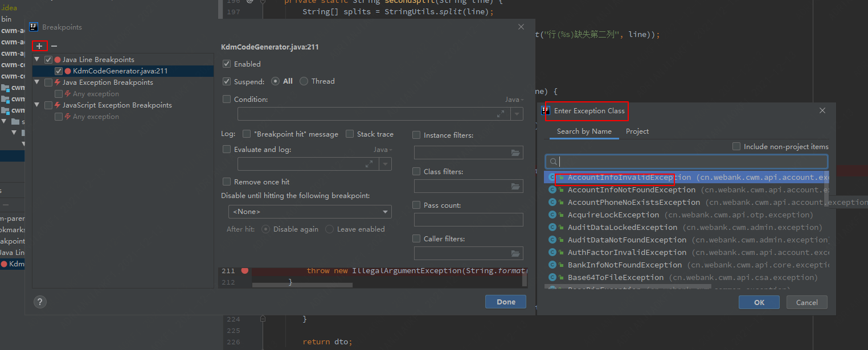Viewport: 868px width, 350px height.
Task: Enable "Breakpoint hit" message logging
Action: point(247,134)
